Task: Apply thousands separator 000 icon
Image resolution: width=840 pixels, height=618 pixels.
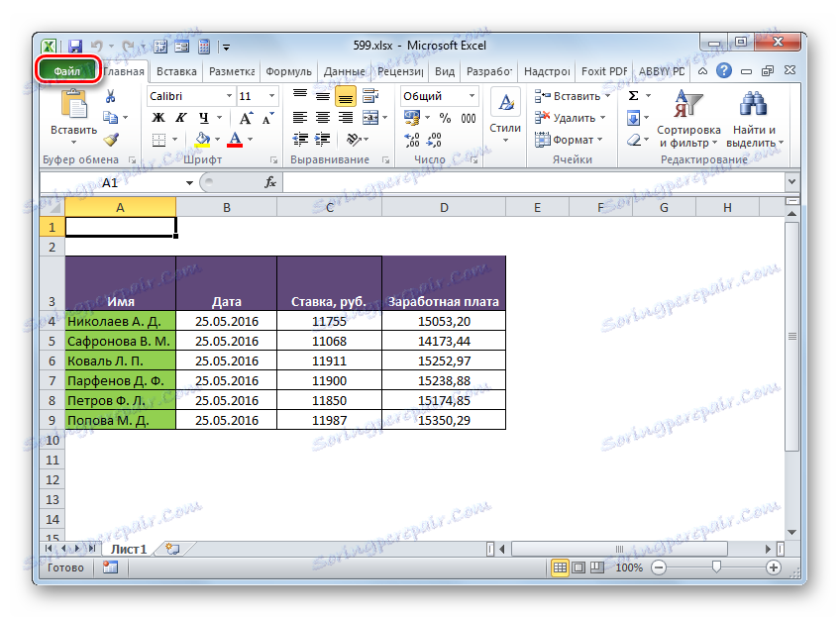Action: click(x=469, y=118)
